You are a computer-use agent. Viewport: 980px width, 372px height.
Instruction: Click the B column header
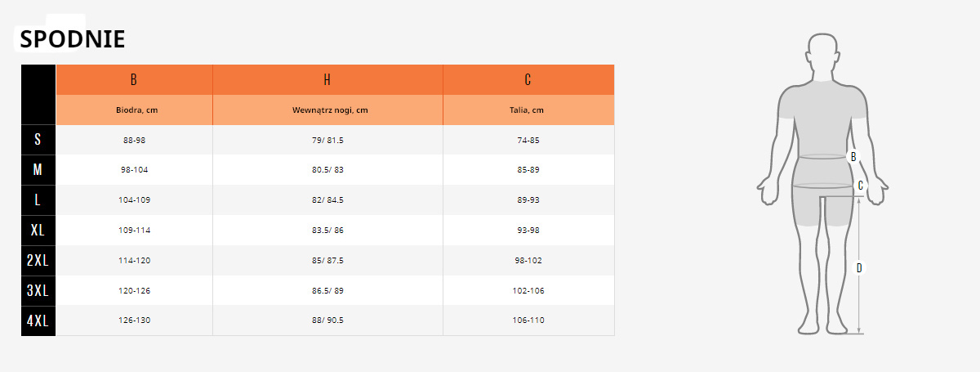pos(134,79)
